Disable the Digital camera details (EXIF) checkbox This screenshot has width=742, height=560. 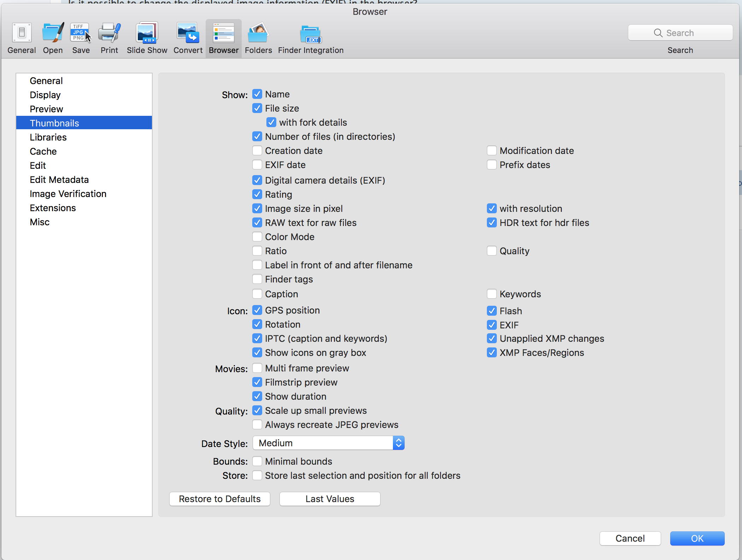pyautogui.click(x=257, y=180)
